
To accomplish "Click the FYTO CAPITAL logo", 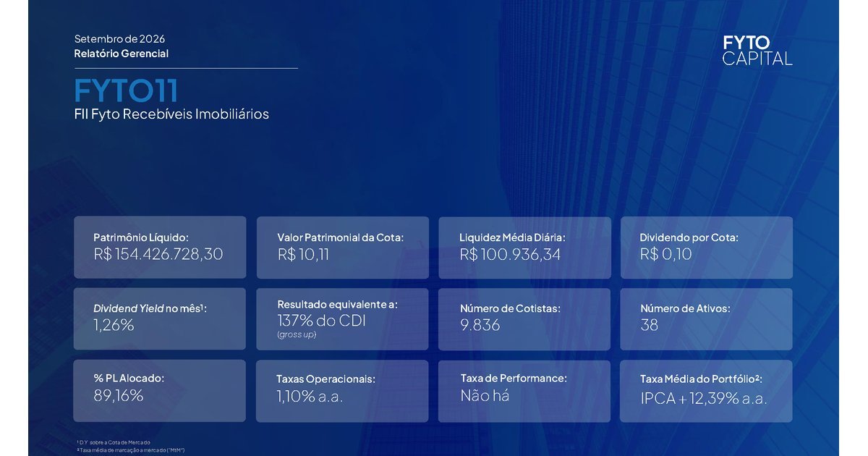I will point(757,51).
